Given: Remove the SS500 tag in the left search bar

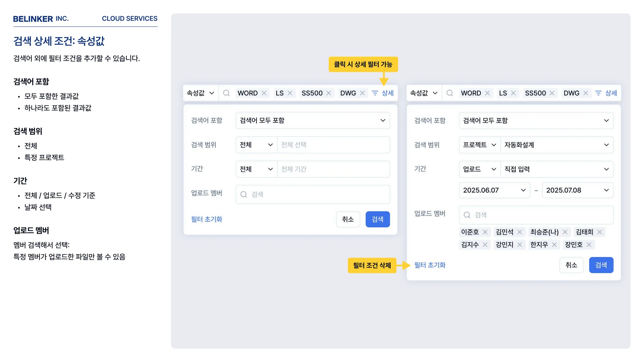Looking at the screenshot, I should (329, 93).
